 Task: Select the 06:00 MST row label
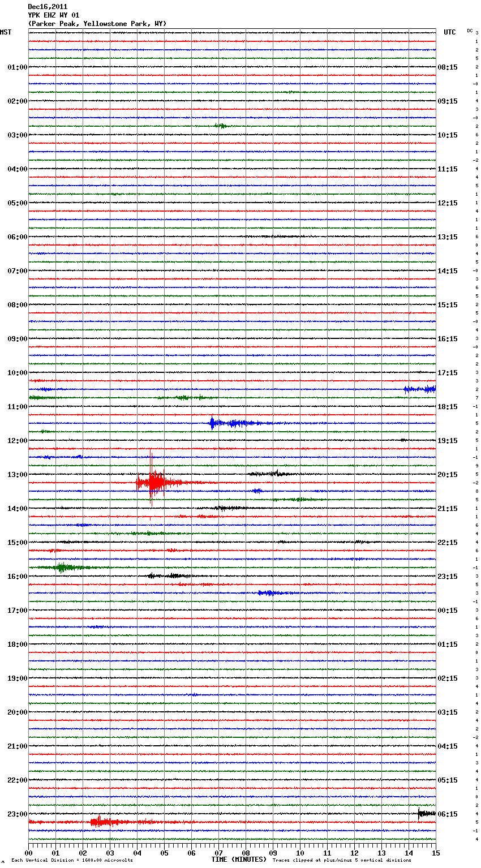(18, 237)
